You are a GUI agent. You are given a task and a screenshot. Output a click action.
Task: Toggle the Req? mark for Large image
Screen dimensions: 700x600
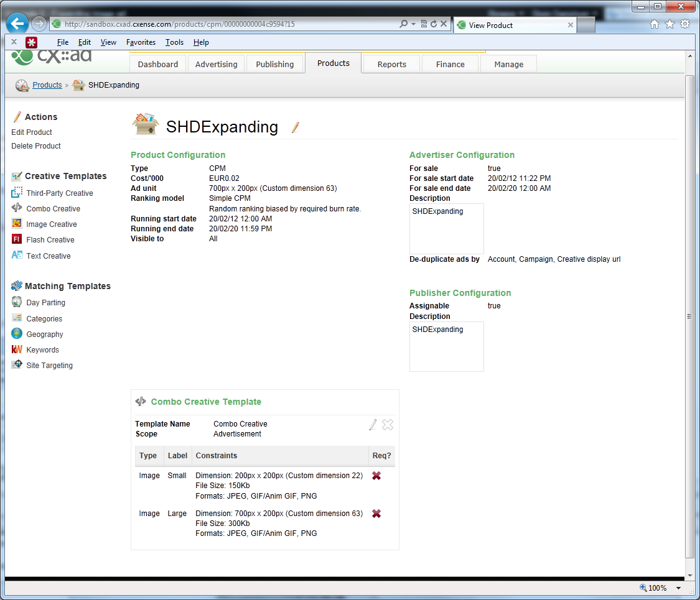point(376,514)
